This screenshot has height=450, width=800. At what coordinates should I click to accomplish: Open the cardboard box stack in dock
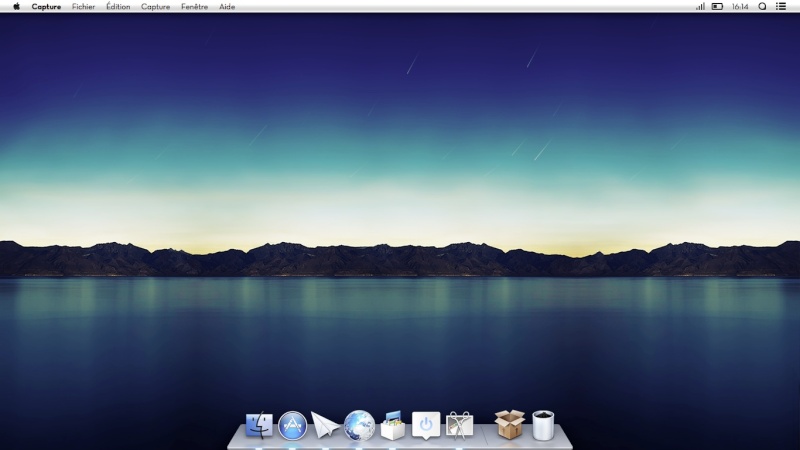coord(509,425)
